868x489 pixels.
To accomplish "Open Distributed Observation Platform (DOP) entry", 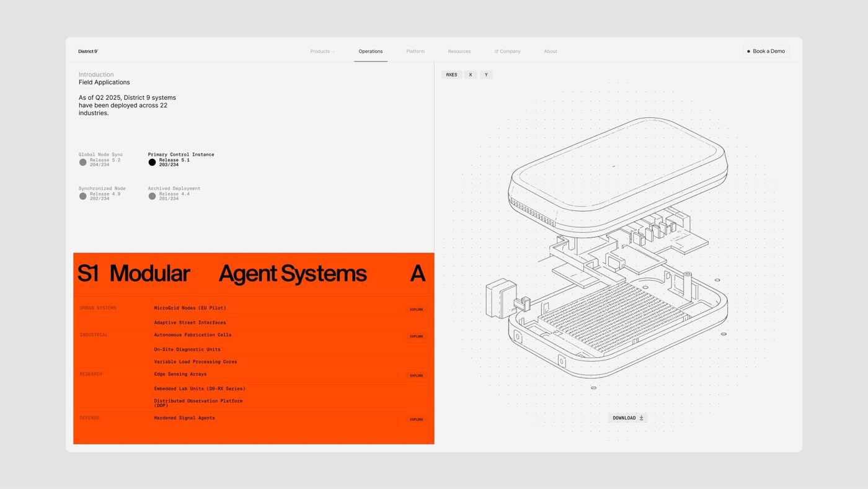I will 198,403.
